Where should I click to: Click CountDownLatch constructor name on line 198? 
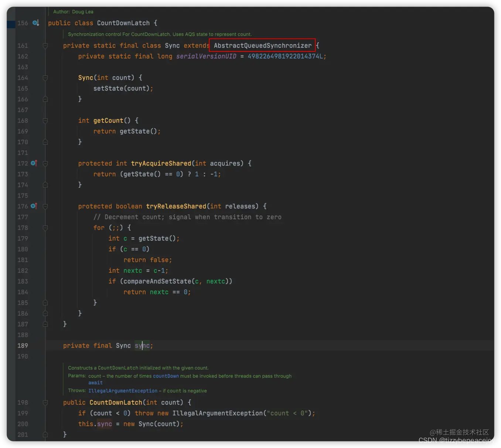click(x=116, y=403)
